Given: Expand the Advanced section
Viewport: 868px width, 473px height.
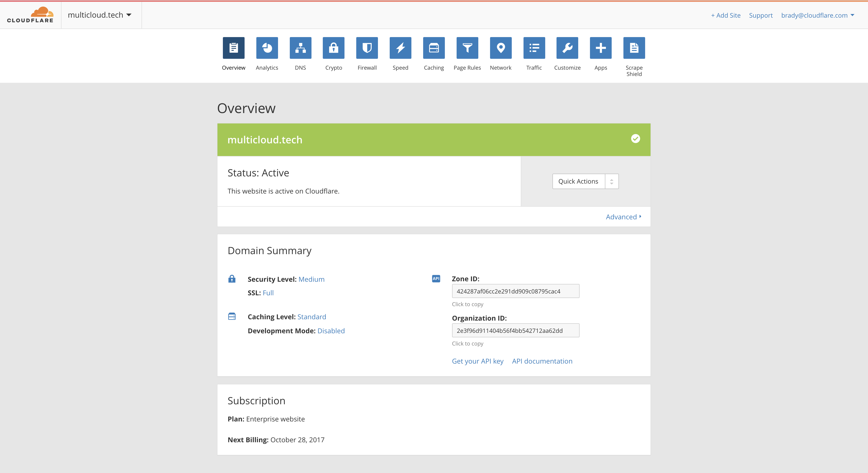Looking at the screenshot, I should pos(622,216).
